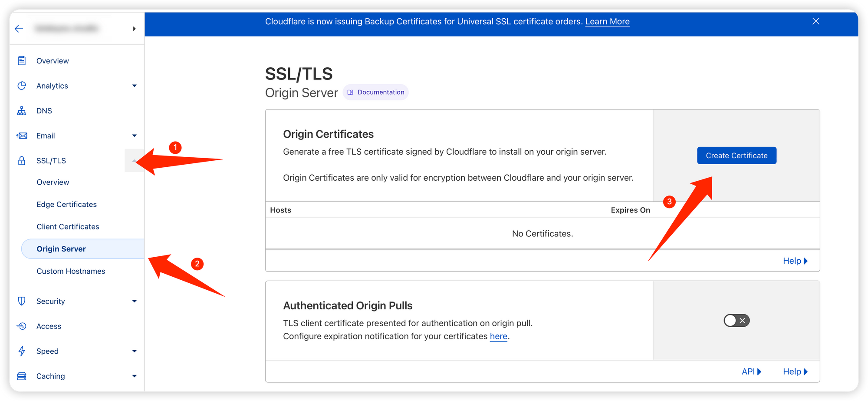Screen dimensions: 868x401
Task: Click the Analytics pie chart icon
Action: coord(22,86)
